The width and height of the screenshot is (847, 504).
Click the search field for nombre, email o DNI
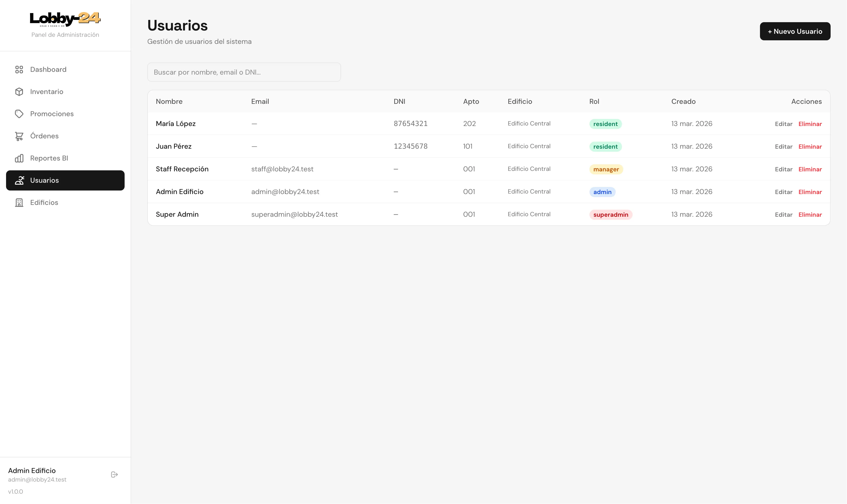click(244, 72)
